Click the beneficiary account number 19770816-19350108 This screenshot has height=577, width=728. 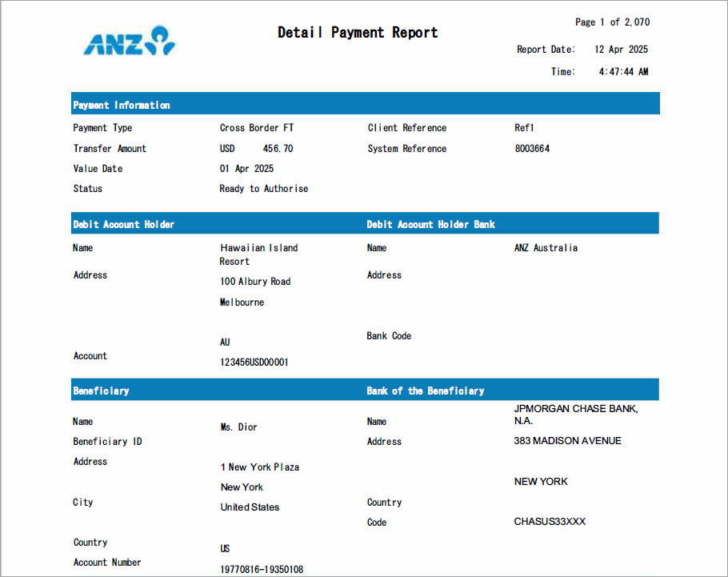[x=262, y=569]
